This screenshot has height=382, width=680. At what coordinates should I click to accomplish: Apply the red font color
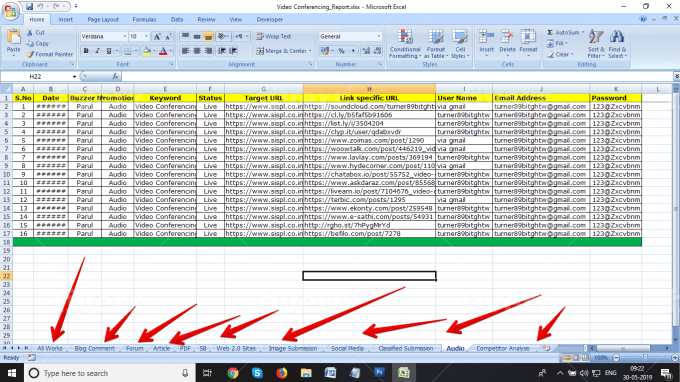click(163, 51)
